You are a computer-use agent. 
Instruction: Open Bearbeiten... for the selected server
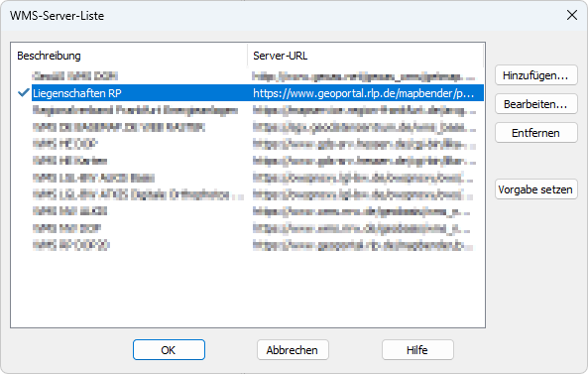click(x=535, y=104)
